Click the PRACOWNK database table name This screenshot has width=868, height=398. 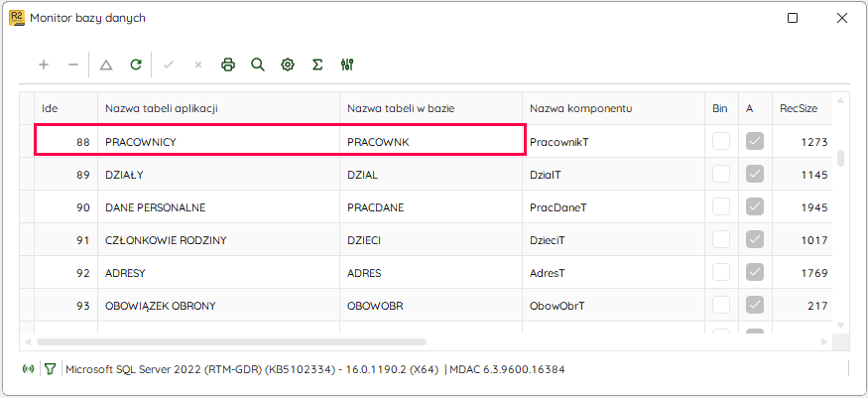pos(378,142)
